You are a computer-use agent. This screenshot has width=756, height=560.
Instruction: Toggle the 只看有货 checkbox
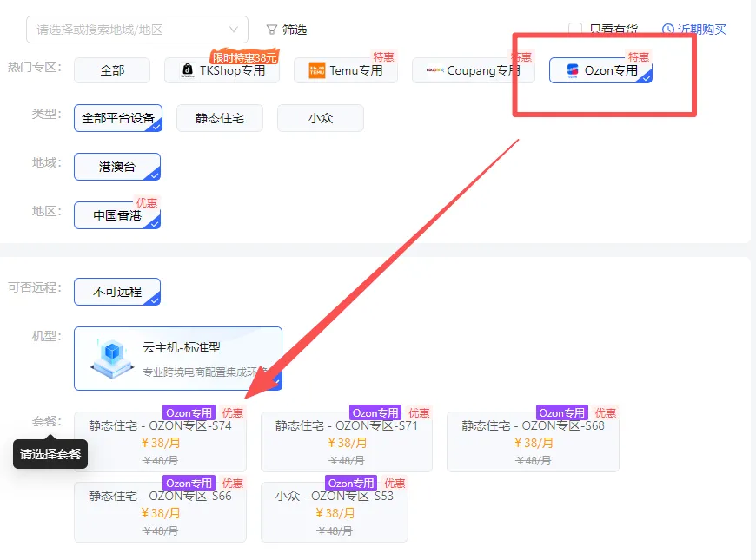tap(574, 29)
